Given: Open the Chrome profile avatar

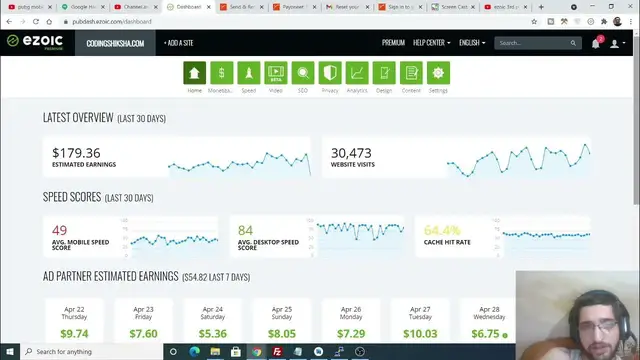Looking at the screenshot, I should click(617, 22).
